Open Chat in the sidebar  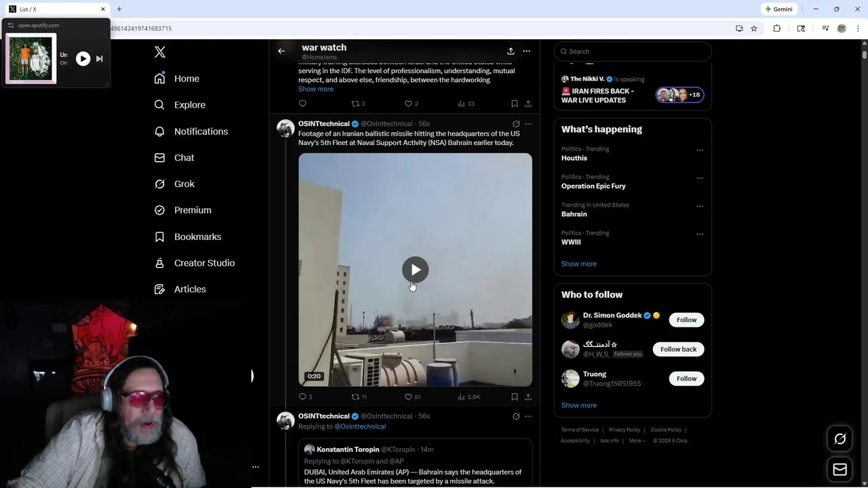174,157
